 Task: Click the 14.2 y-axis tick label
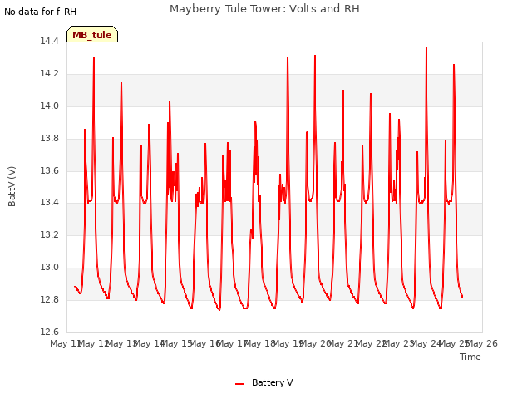pos(50,74)
